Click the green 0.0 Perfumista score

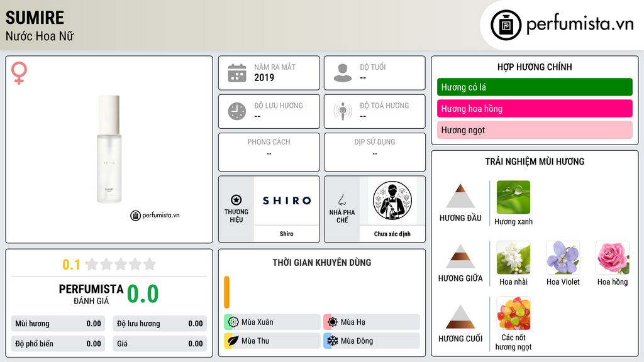143,294
